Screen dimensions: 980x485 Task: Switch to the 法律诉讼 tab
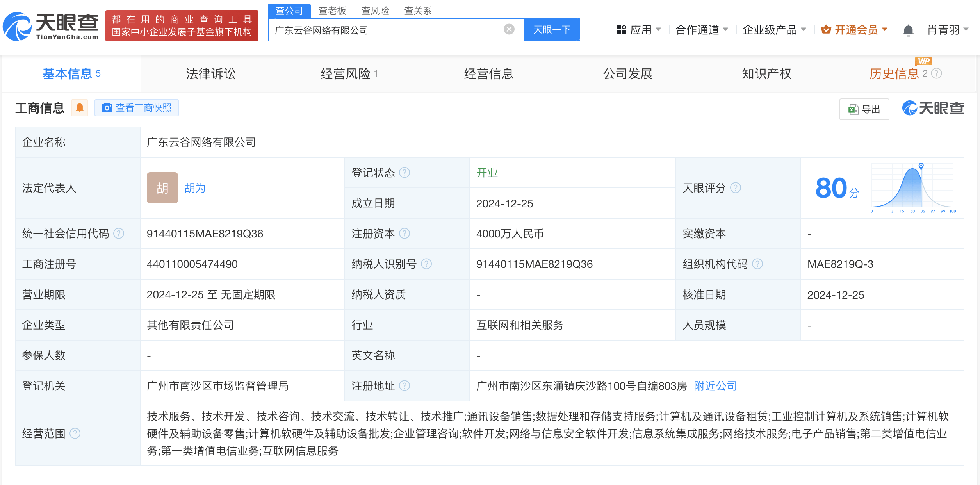pos(211,74)
